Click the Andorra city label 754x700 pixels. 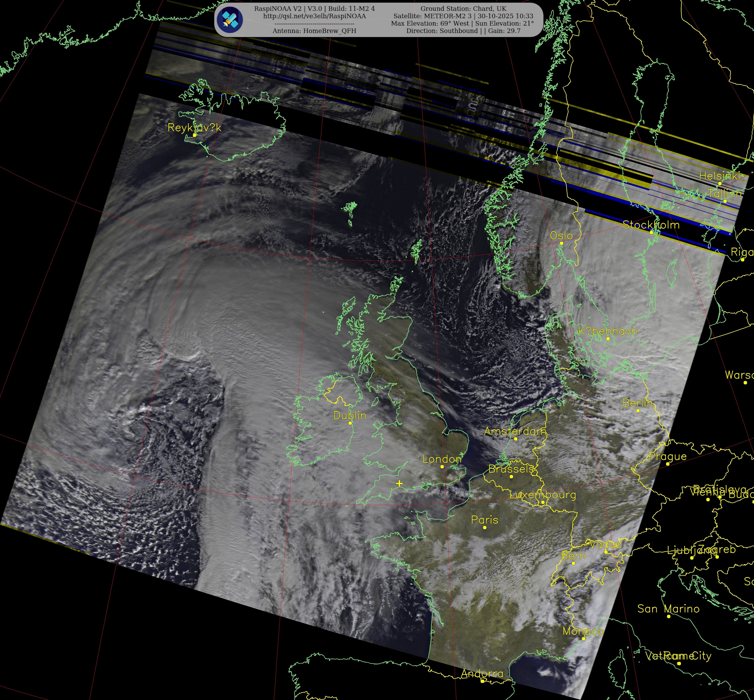point(482,674)
